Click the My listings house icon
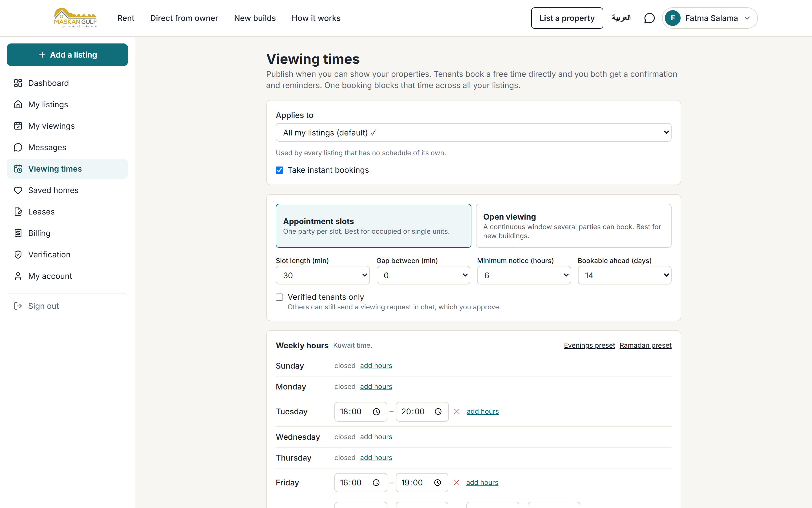This screenshot has width=812, height=508. [x=18, y=104]
